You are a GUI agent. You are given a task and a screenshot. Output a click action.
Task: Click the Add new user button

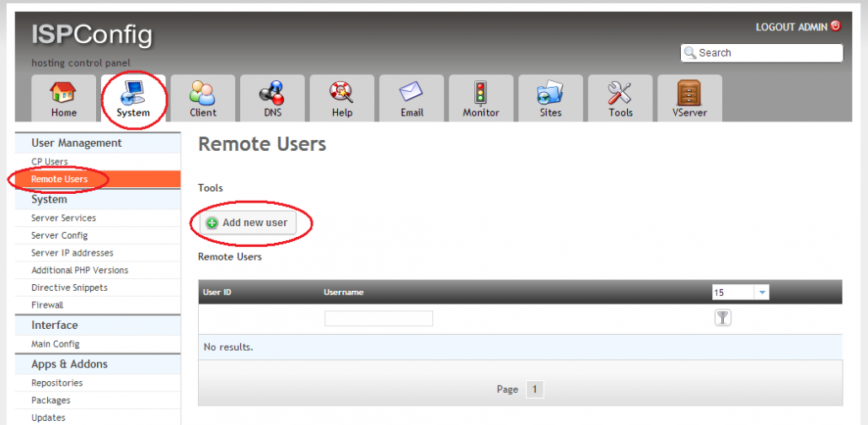(x=248, y=223)
